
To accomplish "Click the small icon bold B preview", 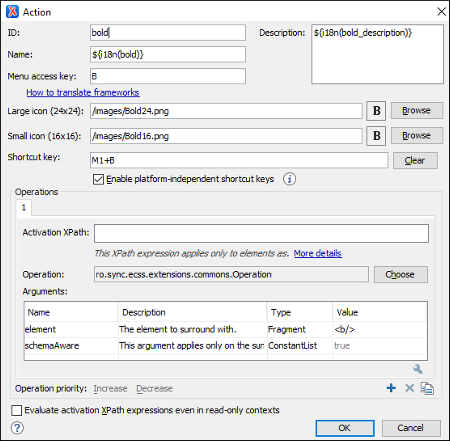I will coord(376,136).
